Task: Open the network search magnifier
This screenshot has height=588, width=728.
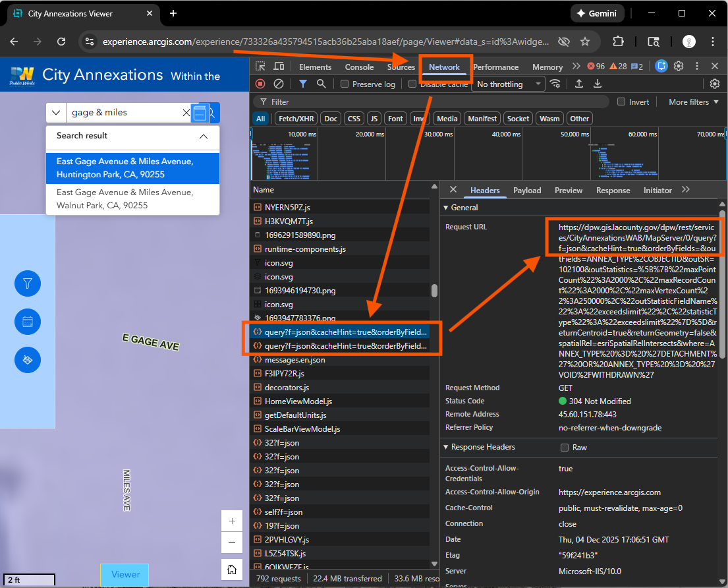Action: point(321,84)
